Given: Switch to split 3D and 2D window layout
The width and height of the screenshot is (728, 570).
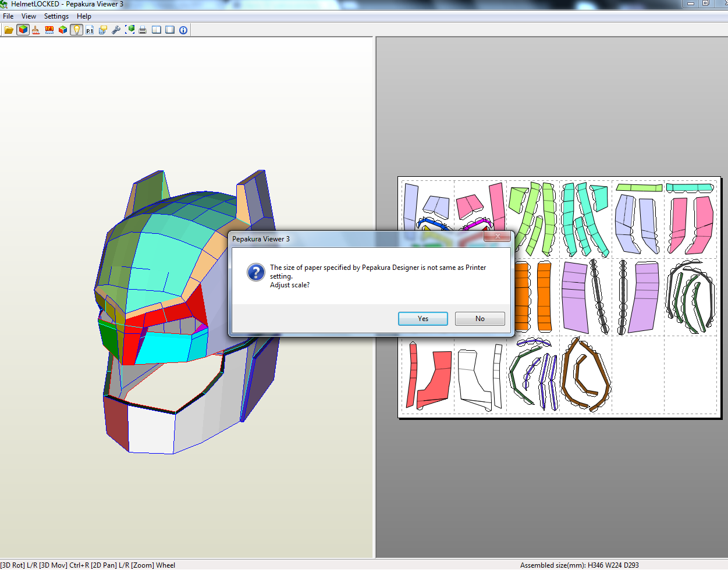Looking at the screenshot, I should click(x=157, y=30).
